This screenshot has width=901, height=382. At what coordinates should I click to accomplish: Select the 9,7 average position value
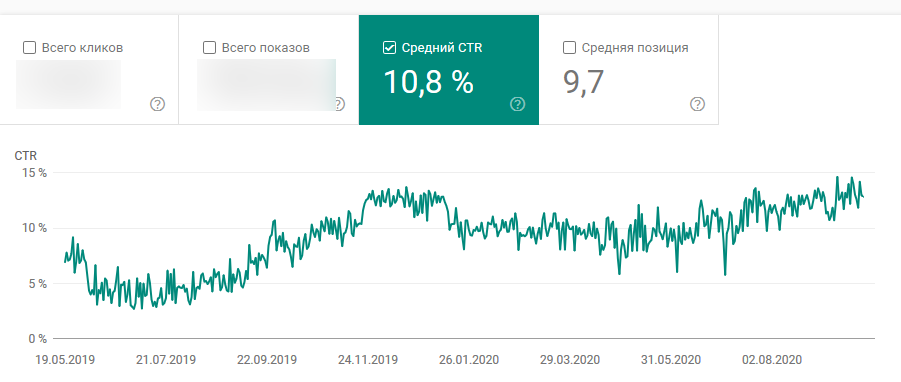[x=583, y=82]
